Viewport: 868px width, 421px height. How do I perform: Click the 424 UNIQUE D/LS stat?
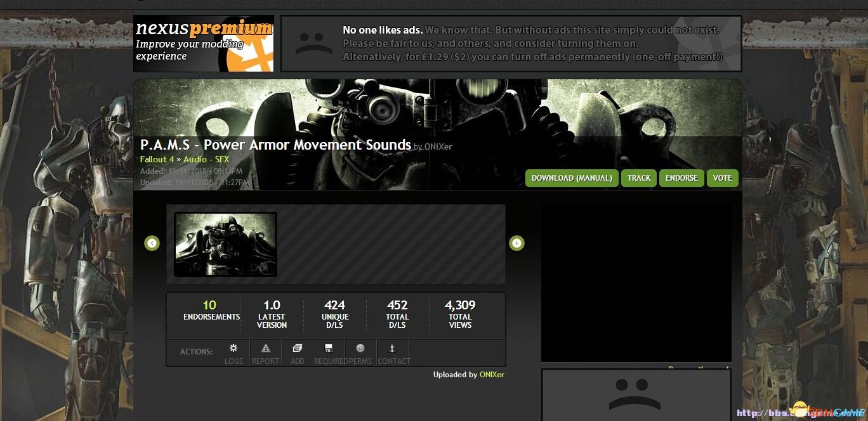coord(335,314)
